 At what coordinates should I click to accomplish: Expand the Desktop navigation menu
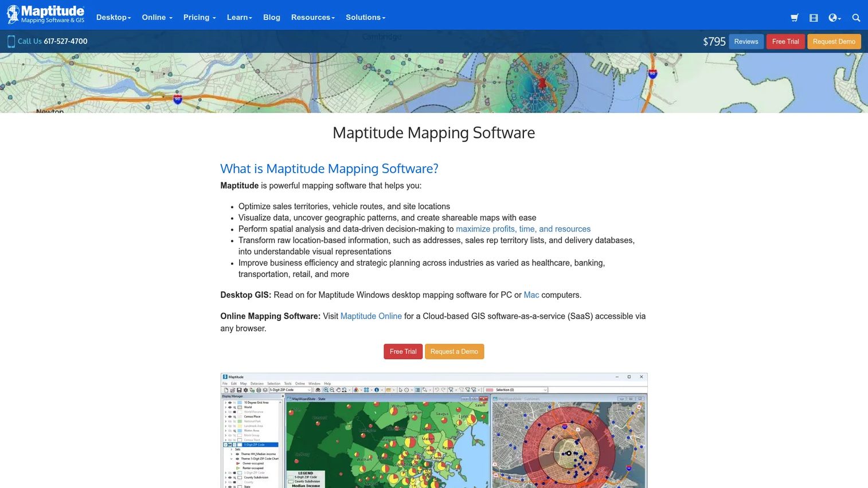114,17
